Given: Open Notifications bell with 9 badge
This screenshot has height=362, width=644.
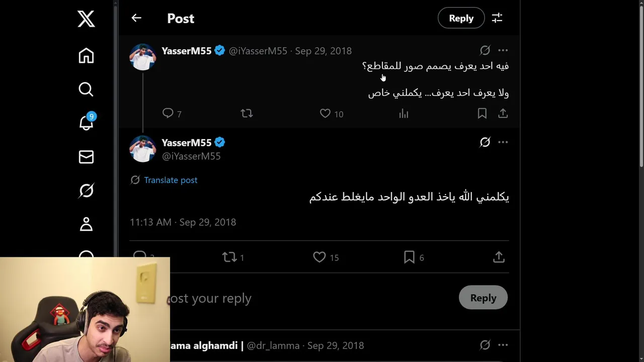Looking at the screenshot, I should [87, 122].
